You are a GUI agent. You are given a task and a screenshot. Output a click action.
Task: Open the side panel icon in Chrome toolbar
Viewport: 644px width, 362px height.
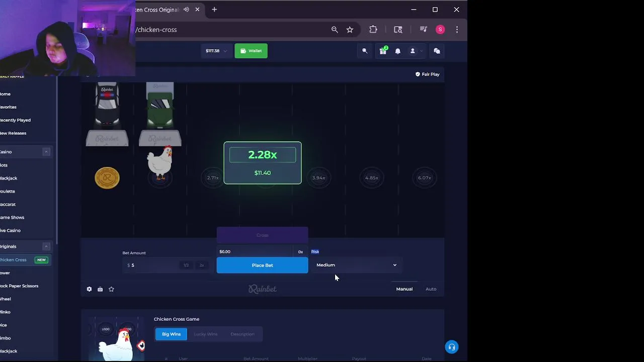pos(398,30)
